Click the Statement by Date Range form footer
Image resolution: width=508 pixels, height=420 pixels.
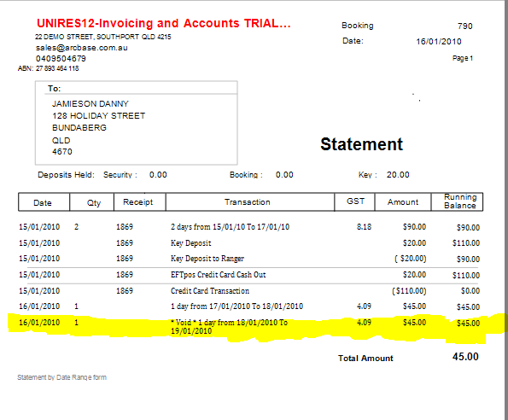click(61, 377)
